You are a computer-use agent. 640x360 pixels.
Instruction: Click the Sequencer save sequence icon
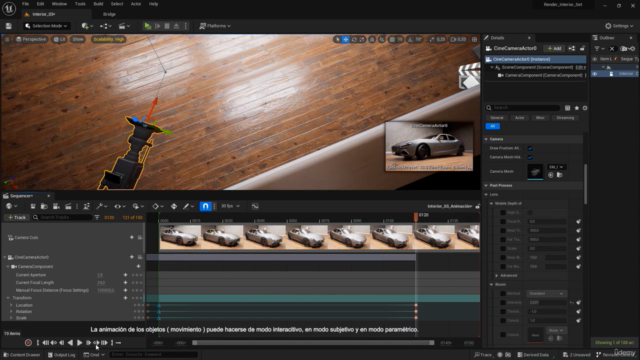click(33, 206)
